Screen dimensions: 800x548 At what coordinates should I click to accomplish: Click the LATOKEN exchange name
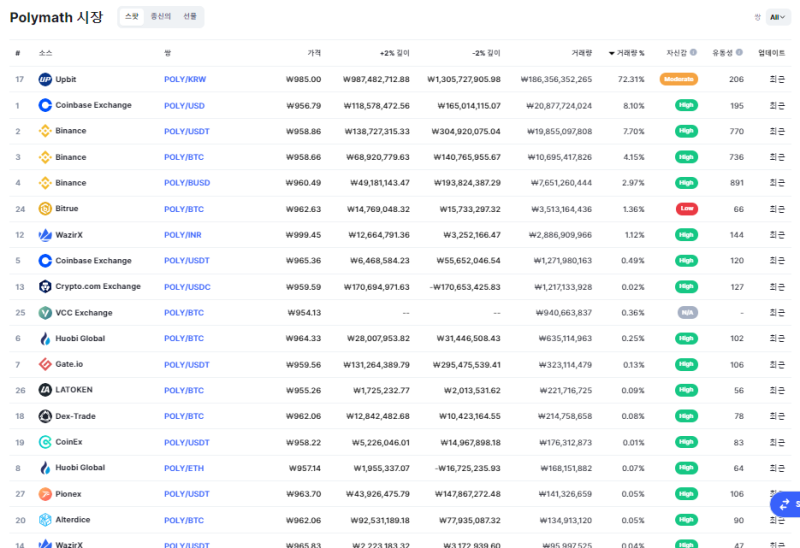74,390
